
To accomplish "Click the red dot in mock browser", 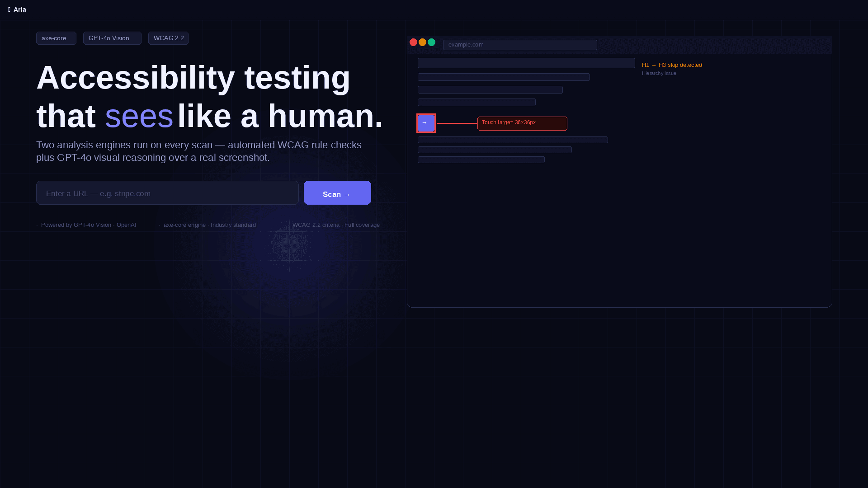I will click(413, 42).
